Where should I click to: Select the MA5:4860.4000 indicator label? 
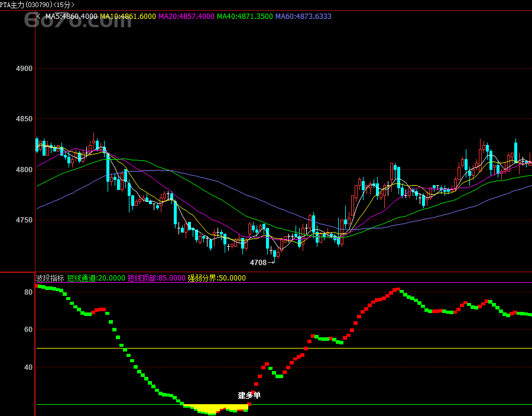pos(72,17)
